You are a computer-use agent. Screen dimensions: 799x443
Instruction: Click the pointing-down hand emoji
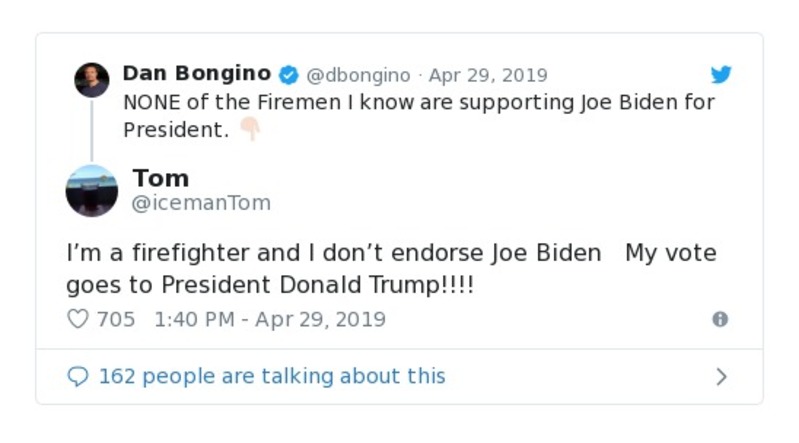coord(249,130)
